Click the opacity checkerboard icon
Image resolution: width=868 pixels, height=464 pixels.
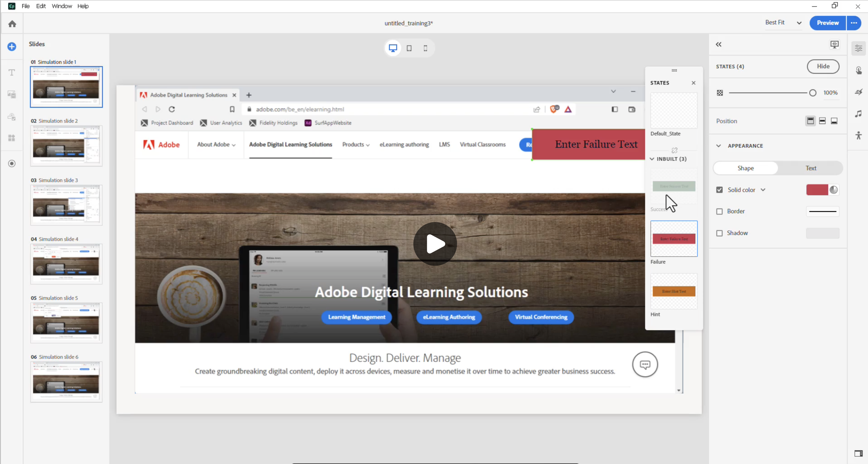[x=720, y=93]
